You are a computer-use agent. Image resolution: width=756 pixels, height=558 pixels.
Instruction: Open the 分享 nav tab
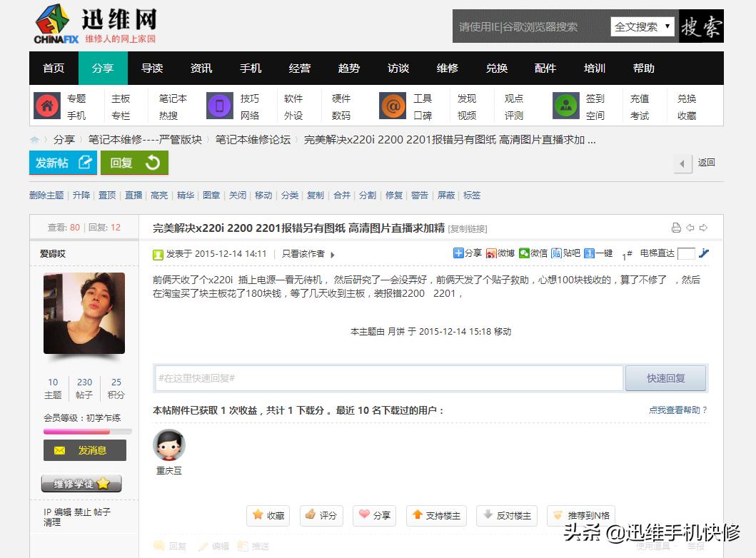click(103, 68)
